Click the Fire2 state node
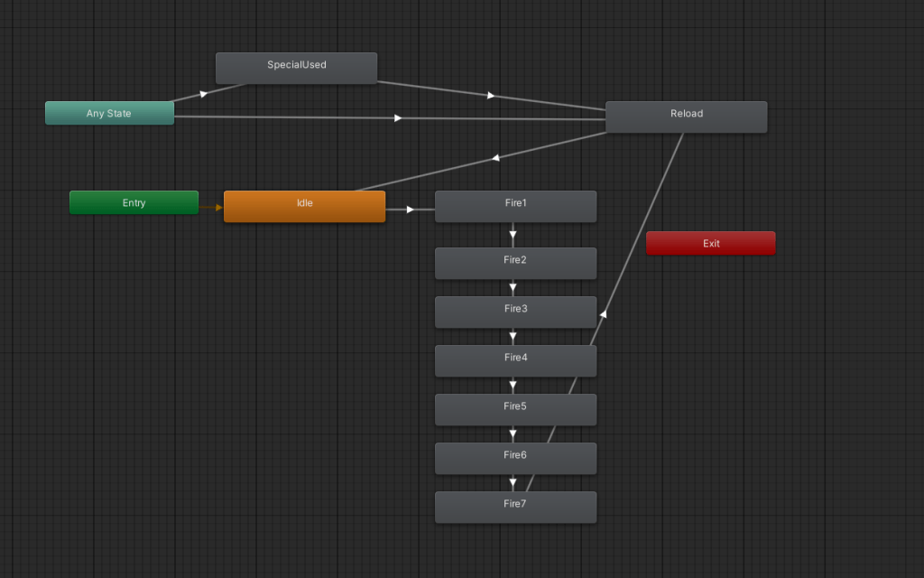The image size is (924, 578). [x=515, y=263]
